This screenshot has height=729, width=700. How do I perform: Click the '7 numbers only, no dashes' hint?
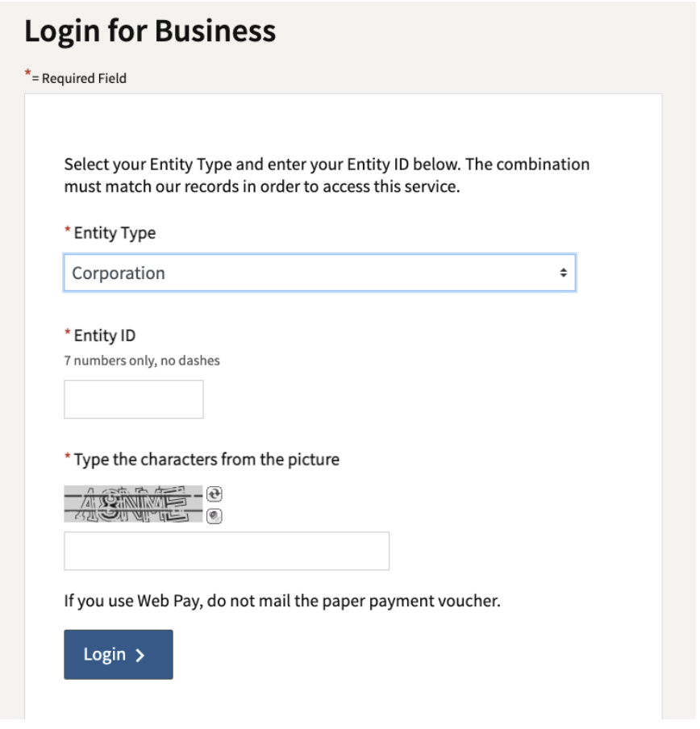[142, 362]
